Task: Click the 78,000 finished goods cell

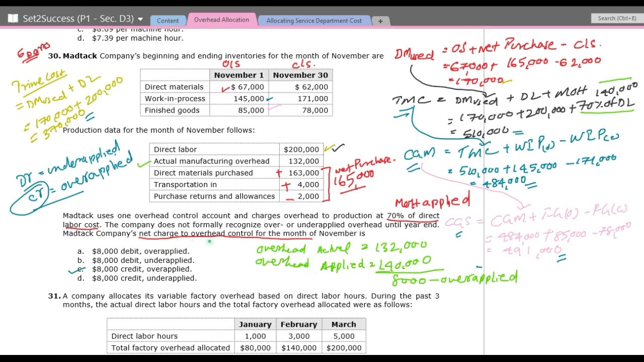Action: coord(315,110)
